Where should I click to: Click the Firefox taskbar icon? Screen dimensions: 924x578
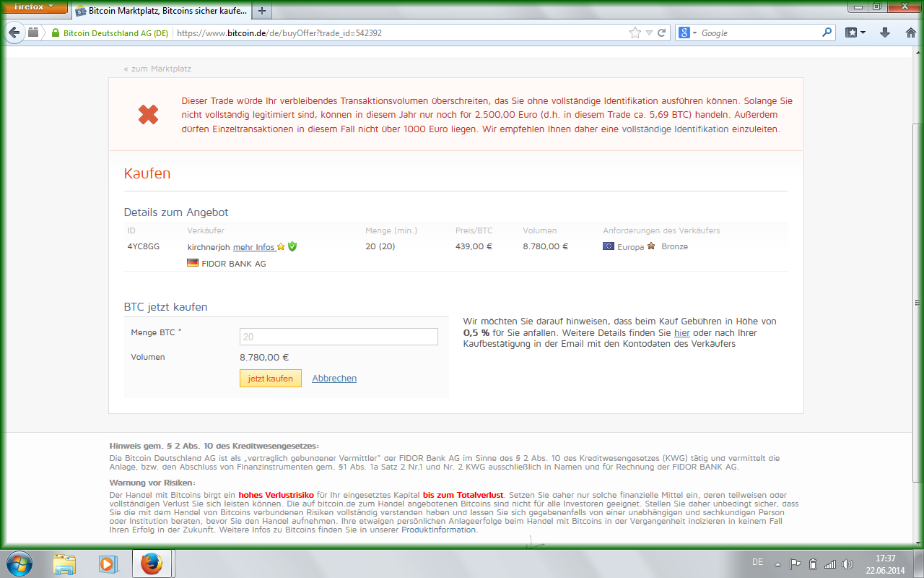pyautogui.click(x=152, y=564)
